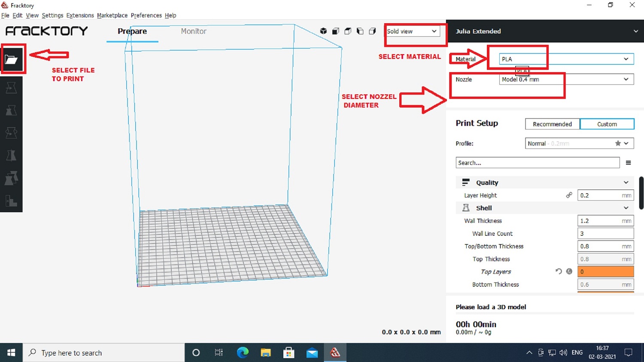The image size is (644, 362).
Task: Show hidden system tray icons
Action: (x=529, y=353)
